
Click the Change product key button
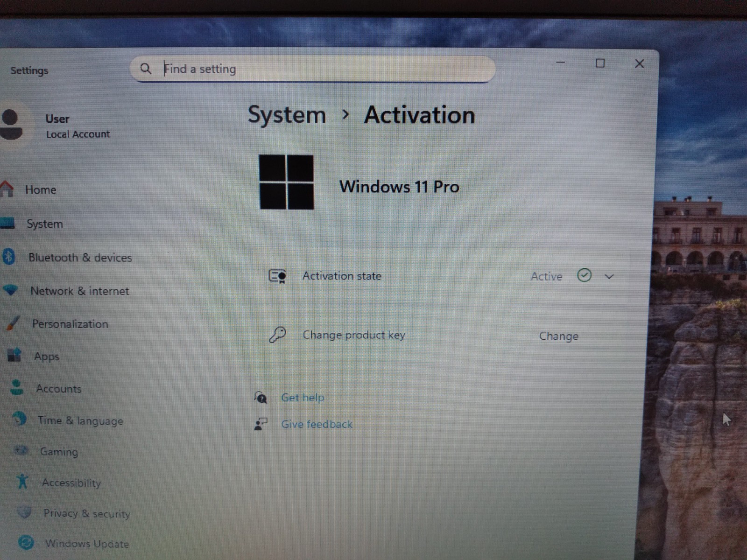coord(558,336)
